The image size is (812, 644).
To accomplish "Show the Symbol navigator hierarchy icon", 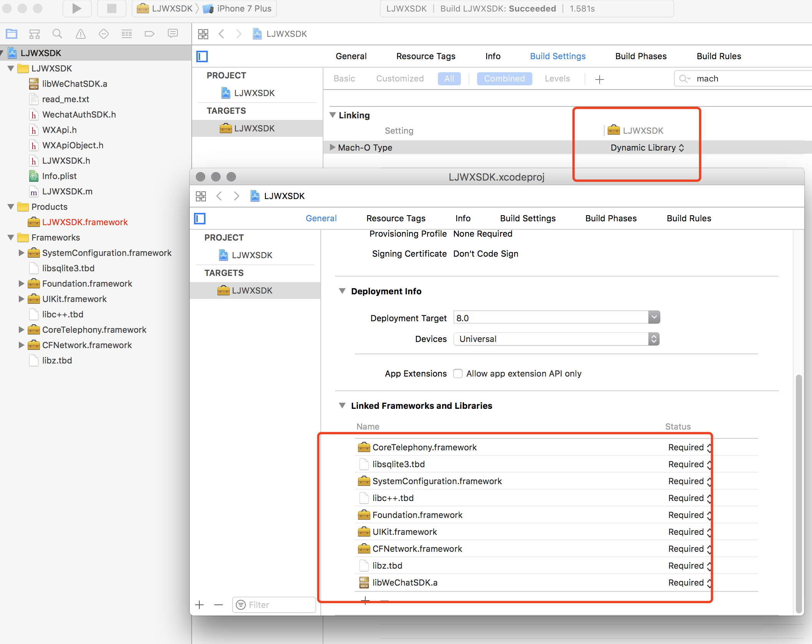I will coord(35,34).
